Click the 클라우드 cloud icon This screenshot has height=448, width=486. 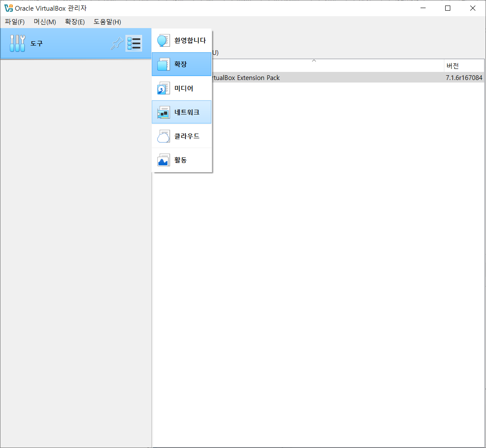(x=163, y=136)
